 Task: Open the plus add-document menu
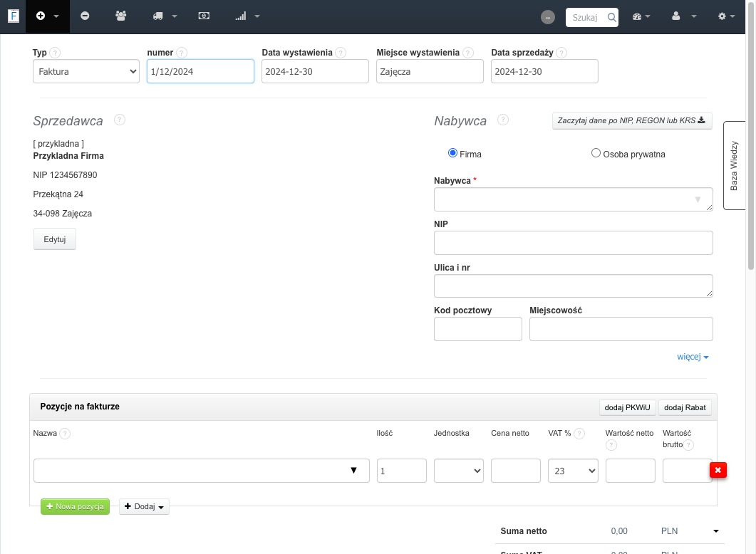tap(47, 16)
